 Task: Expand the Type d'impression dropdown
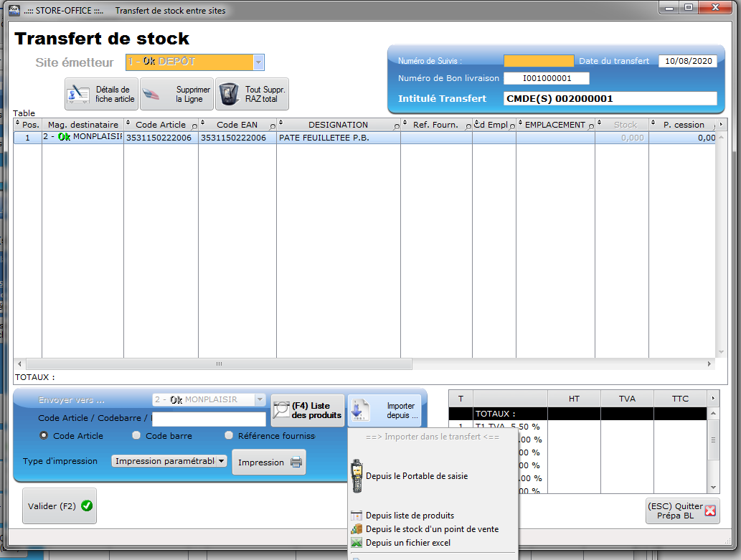point(222,461)
